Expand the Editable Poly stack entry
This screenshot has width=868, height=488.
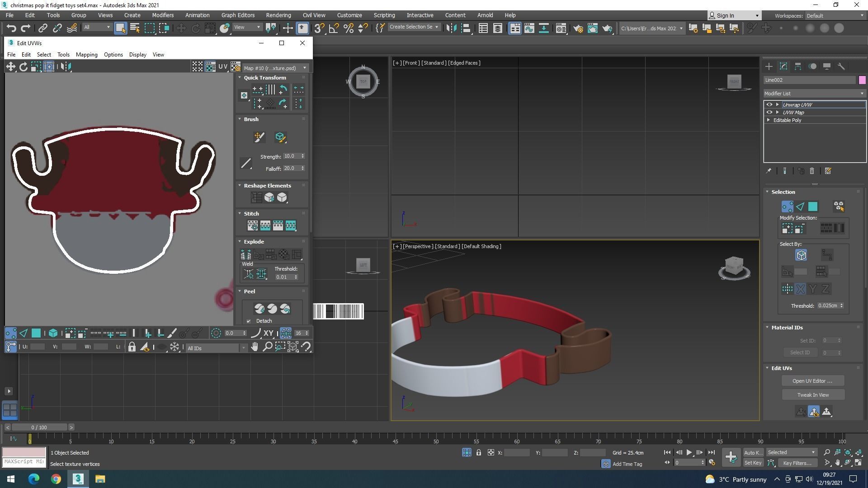[x=769, y=120]
